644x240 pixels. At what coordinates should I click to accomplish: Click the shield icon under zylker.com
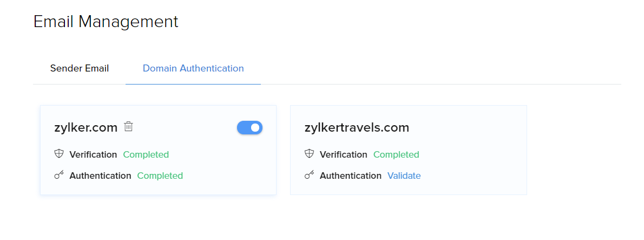pos(59,154)
